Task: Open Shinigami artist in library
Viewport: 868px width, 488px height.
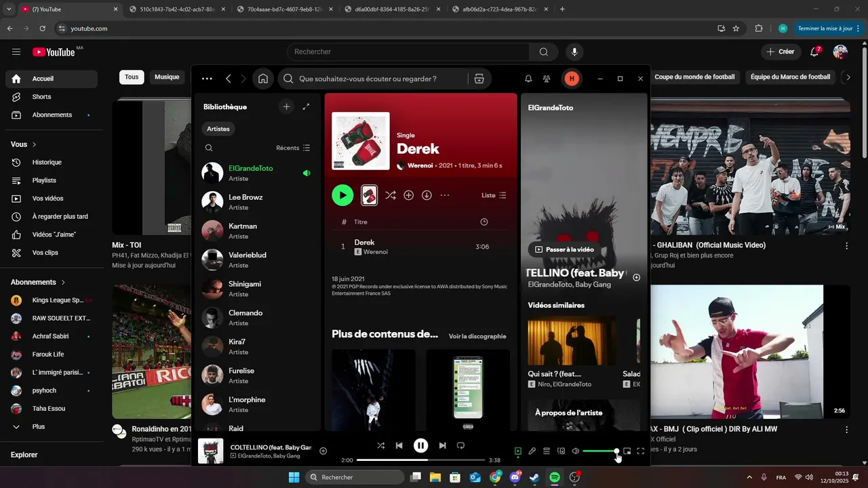Action: point(257,289)
